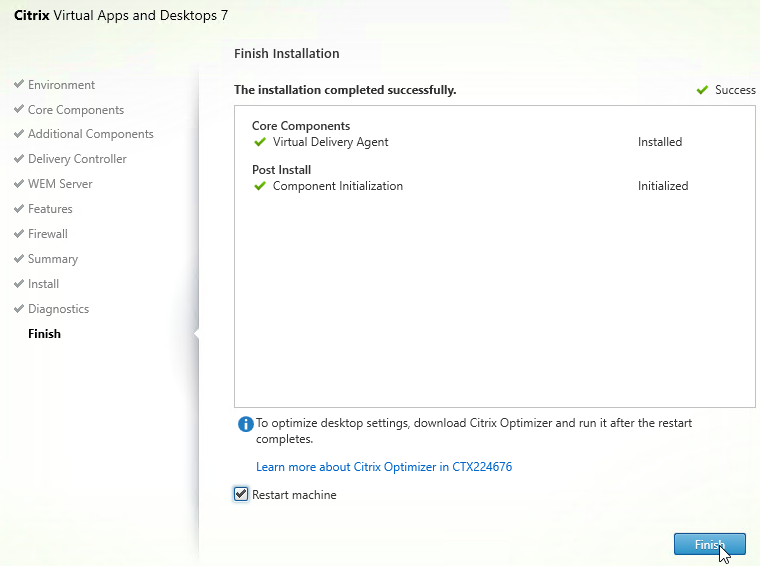Click the Component Initialization list entry
The image size is (760, 566).
(337, 186)
